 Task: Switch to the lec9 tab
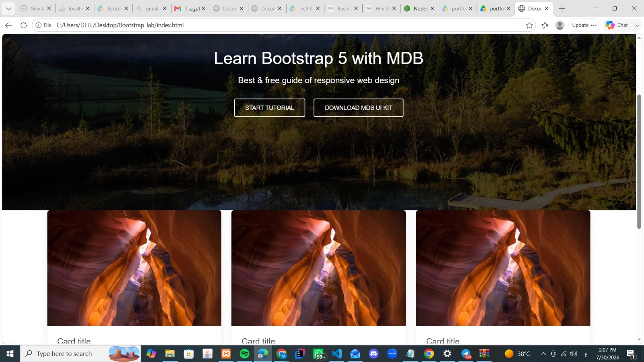(305, 8)
